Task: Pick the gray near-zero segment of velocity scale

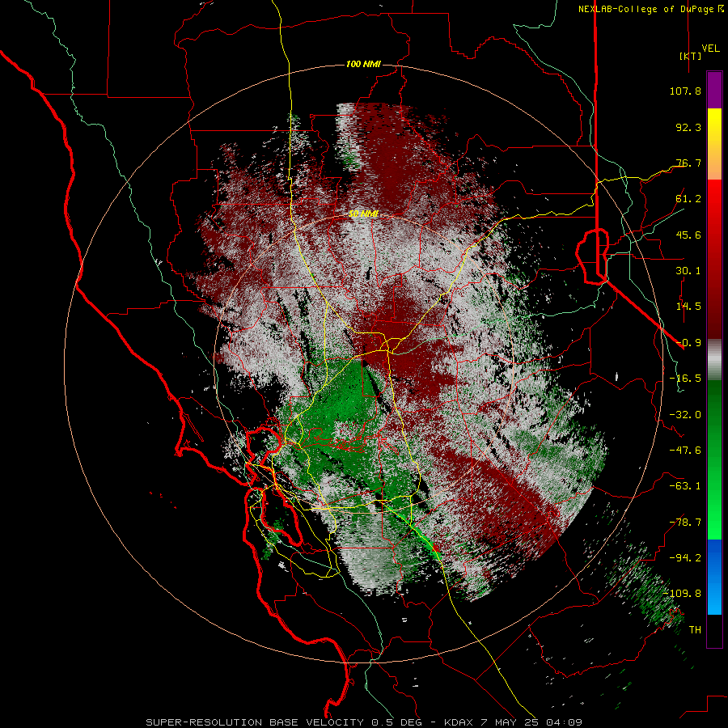Action: click(x=714, y=360)
